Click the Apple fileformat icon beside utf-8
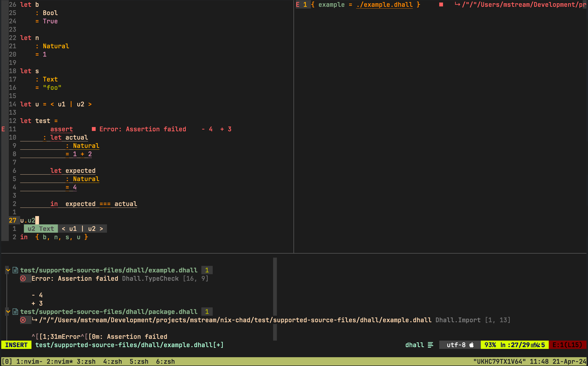 point(471,345)
